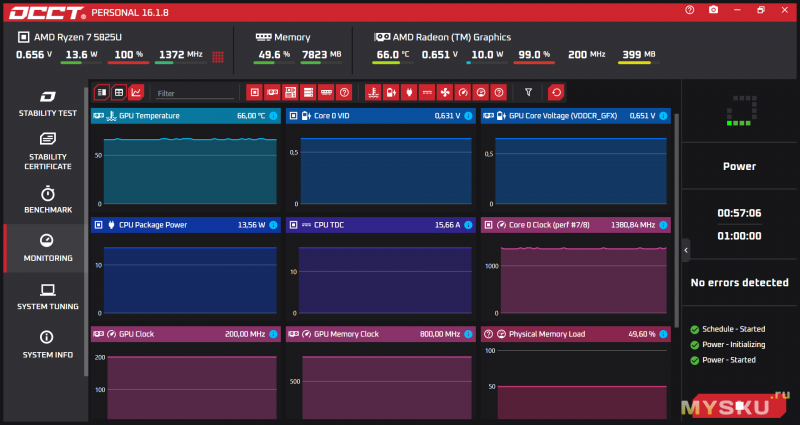Screen dimensions: 800x425
Task: Click info icon on GPU Temperature panel
Action: coord(273,116)
